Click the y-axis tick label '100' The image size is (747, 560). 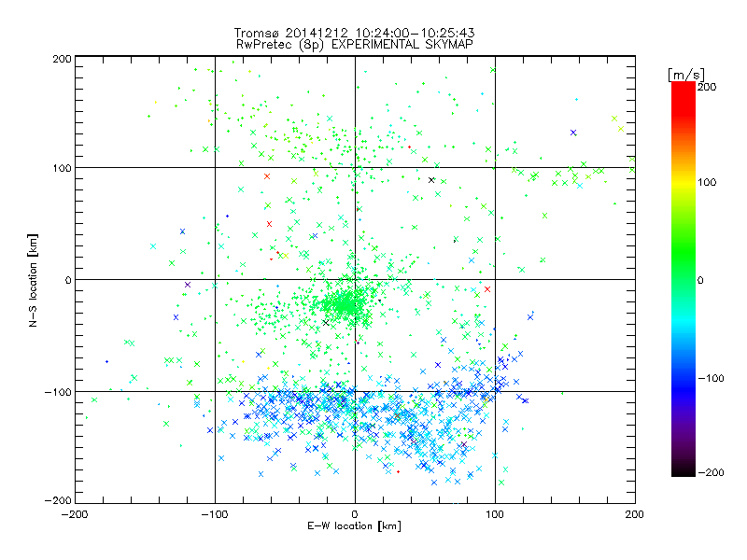tap(62, 168)
